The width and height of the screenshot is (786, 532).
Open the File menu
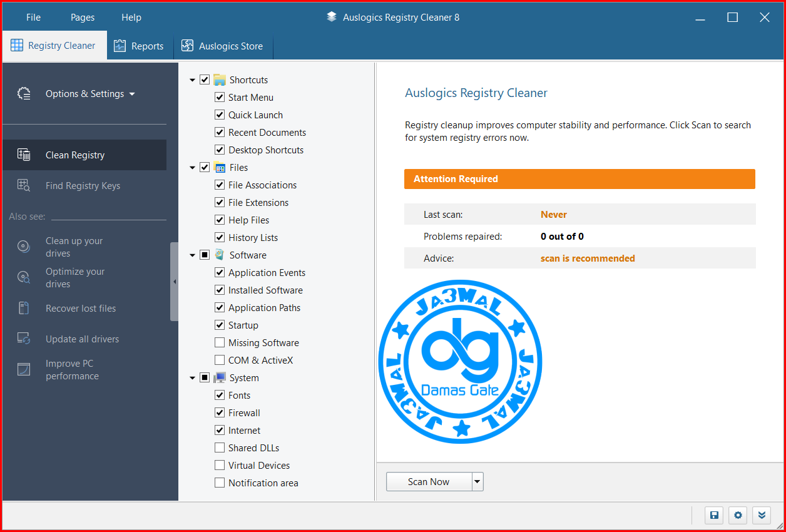pyautogui.click(x=33, y=17)
